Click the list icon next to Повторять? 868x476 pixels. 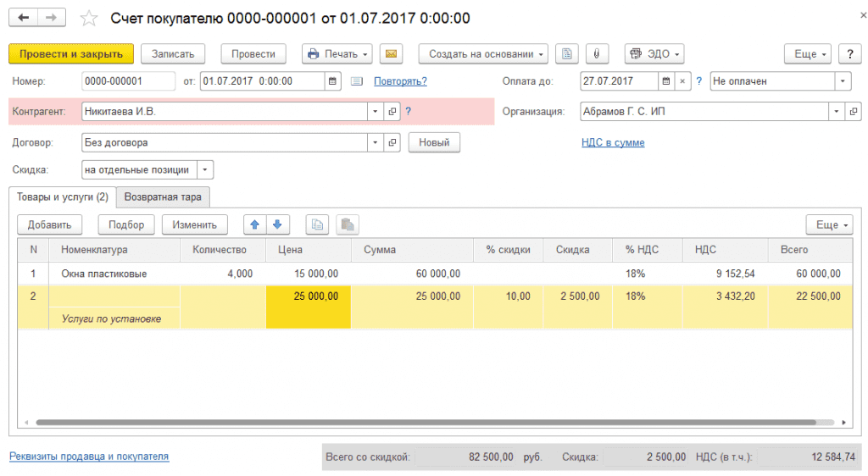pyautogui.click(x=357, y=81)
